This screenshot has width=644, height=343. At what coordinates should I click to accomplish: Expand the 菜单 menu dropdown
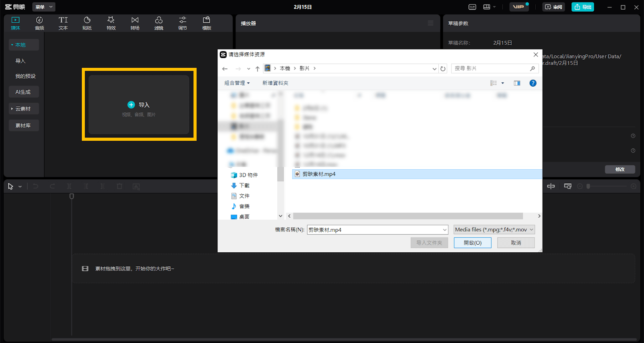click(43, 7)
